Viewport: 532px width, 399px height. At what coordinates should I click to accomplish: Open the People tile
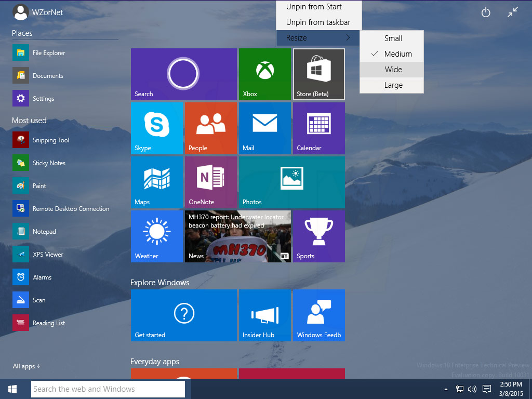(x=211, y=128)
